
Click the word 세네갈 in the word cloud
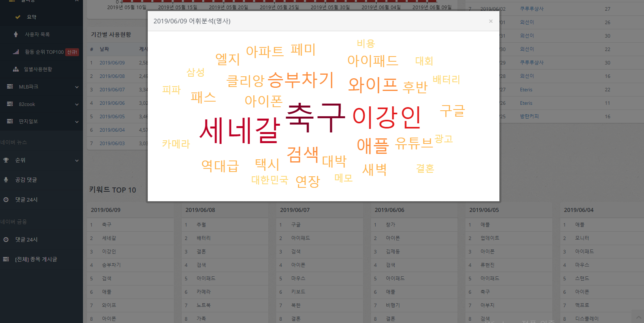coord(240,130)
